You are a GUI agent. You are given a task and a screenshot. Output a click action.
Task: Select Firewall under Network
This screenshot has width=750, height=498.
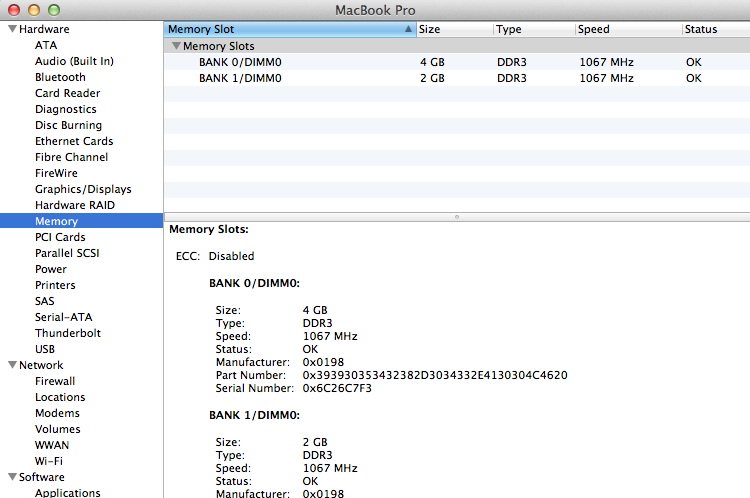pyautogui.click(x=55, y=381)
